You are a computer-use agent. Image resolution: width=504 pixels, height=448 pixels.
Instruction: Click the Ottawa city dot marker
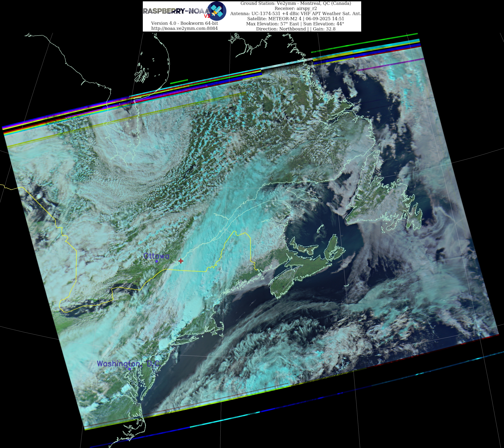coord(157,261)
